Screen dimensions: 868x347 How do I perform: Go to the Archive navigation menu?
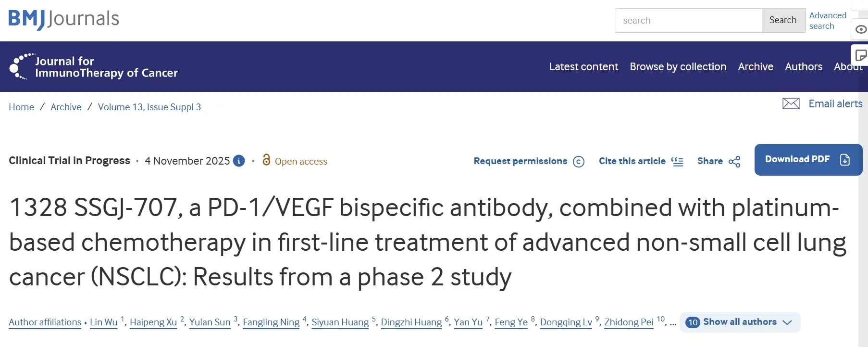coord(756,67)
